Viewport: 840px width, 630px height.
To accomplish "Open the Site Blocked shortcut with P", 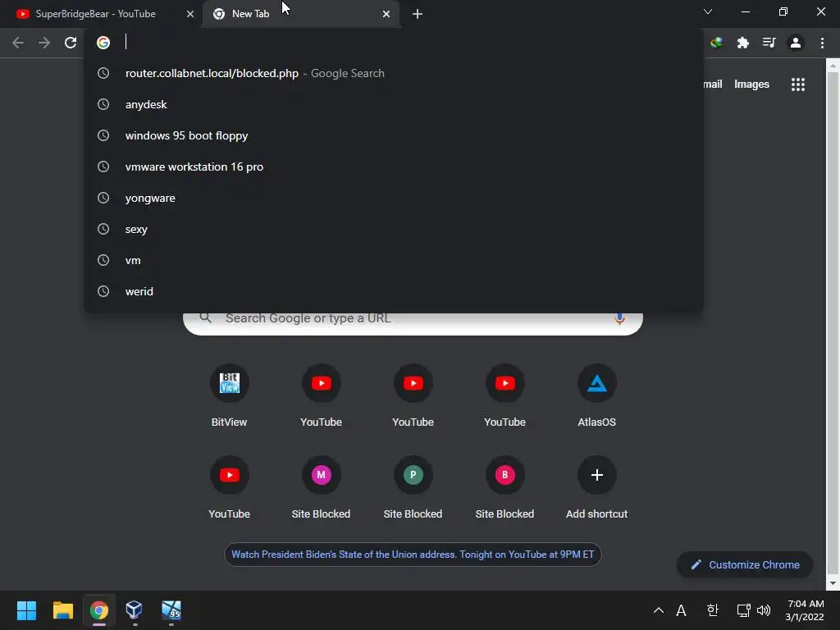I will pyautogui.click(x=413, y=488).
